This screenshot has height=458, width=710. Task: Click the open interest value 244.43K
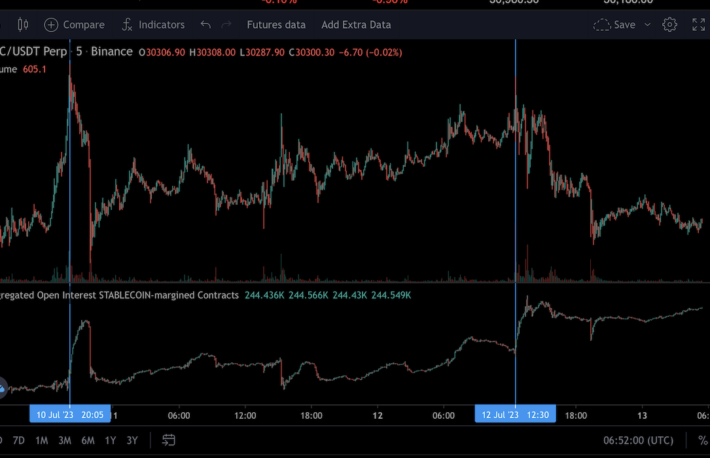350,295
